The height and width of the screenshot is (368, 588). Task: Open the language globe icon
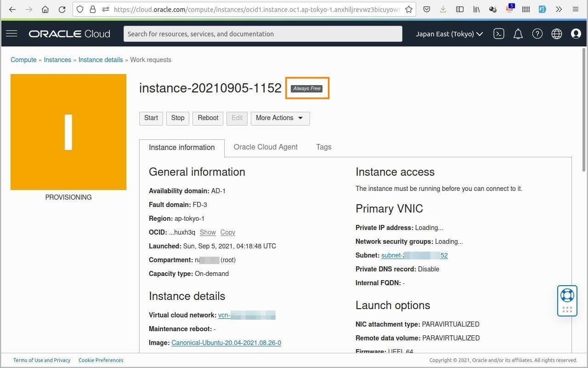[557, 34]
